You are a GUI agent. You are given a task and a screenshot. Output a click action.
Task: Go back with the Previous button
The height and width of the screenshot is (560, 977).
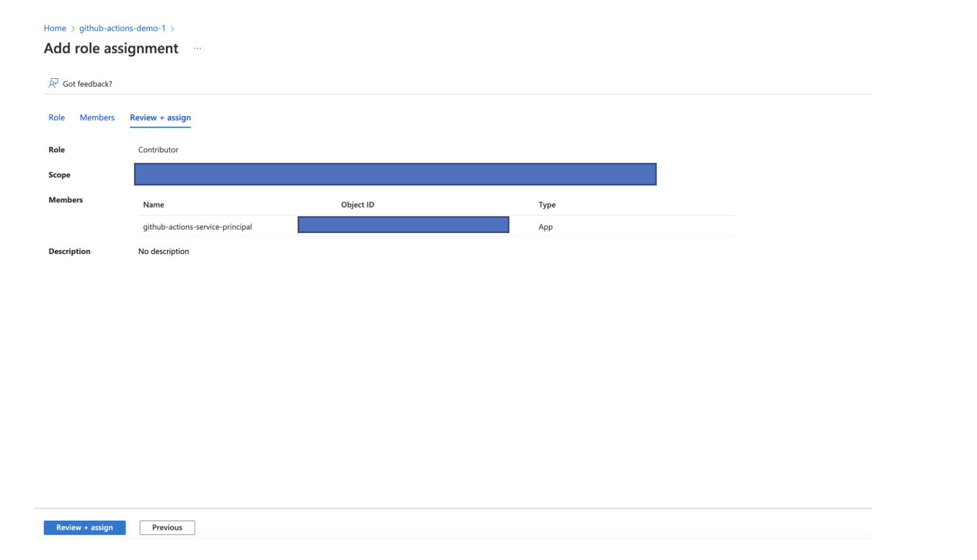pos(167,528)
